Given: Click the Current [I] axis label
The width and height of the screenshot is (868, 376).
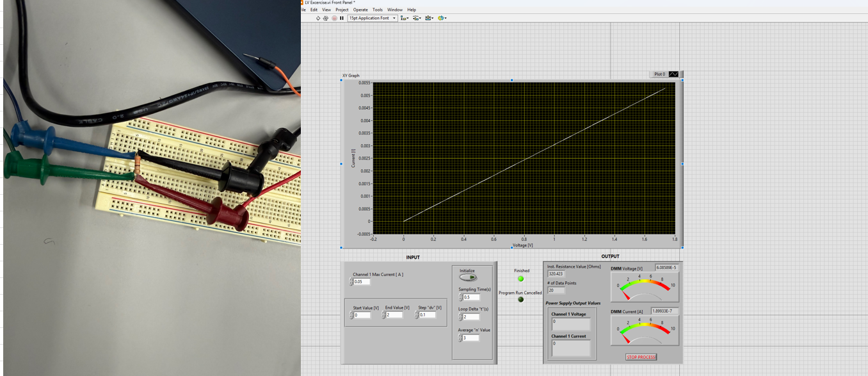Looking at the screenshot, I should [353, 158].
